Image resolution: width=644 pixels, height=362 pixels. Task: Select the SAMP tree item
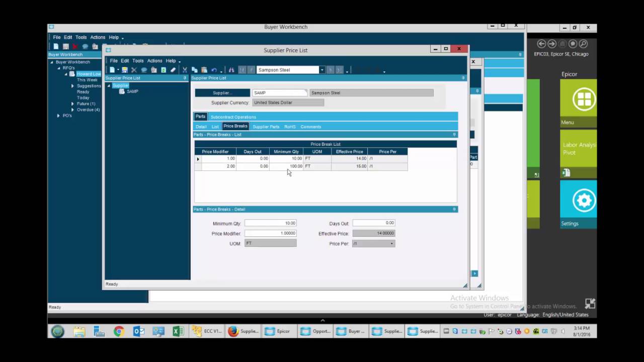[132, 92]
